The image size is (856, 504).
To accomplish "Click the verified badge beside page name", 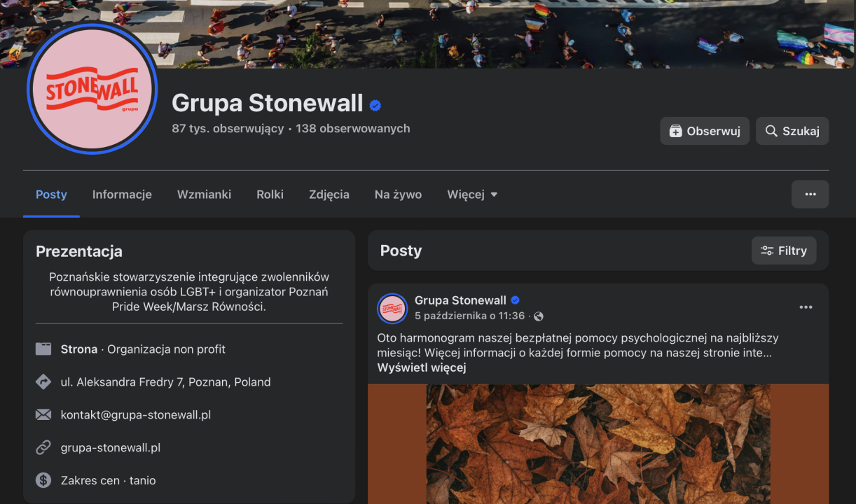I will point(375,105).
